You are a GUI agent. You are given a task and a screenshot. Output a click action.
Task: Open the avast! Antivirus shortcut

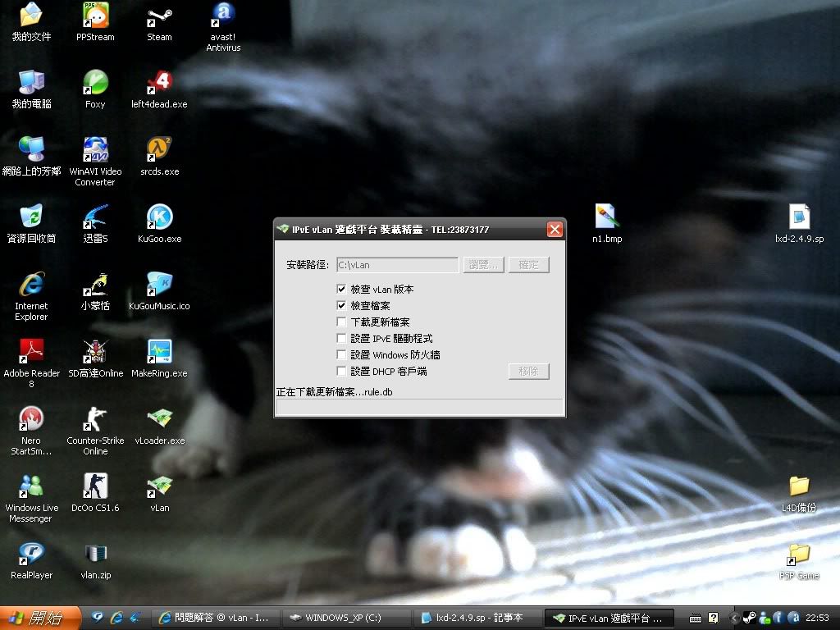pyautogui.click(x=223, y=16)
